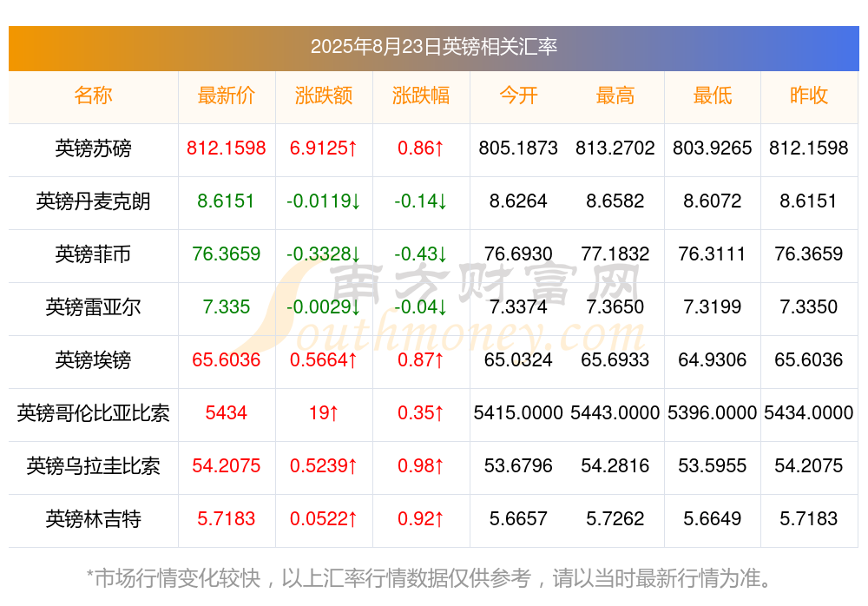This screenshot has height=606, width=868.
Task: Click change amount 19↑
Action: (323, 412)
